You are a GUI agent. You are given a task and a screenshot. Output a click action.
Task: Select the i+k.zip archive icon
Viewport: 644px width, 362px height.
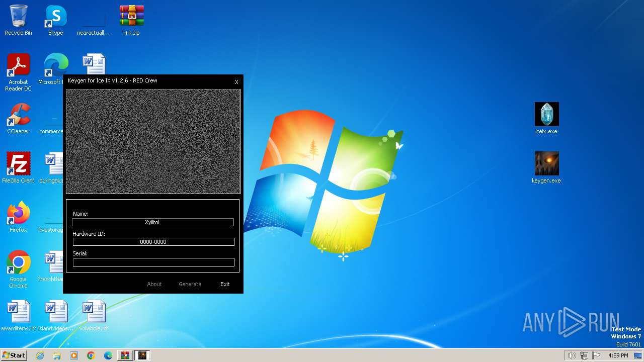point(131,20)
